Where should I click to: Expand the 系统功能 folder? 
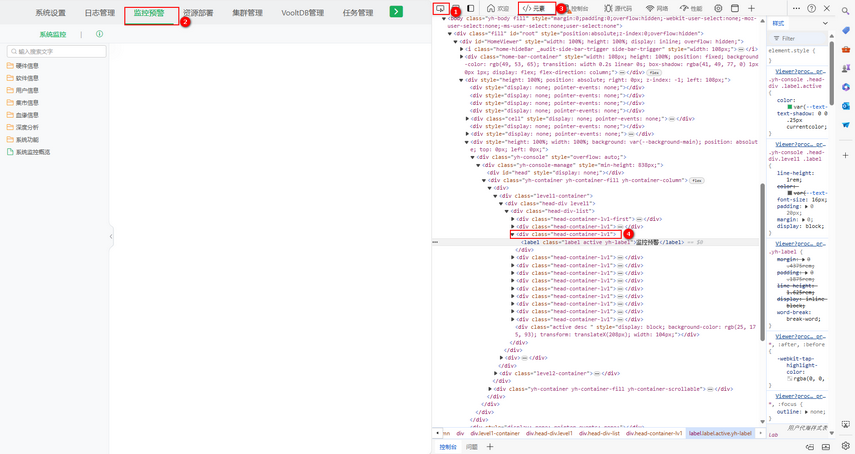tap(22, 140)
